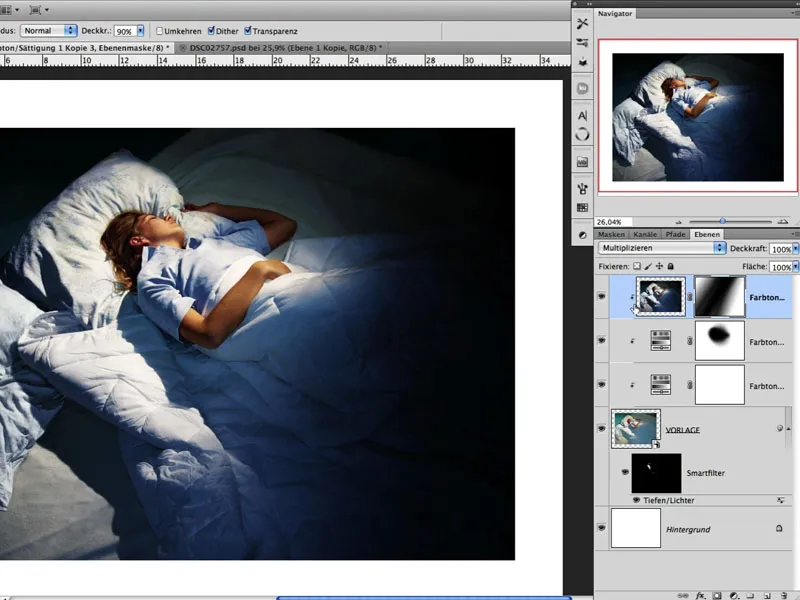Click the delete layer trash icon
The image size is (800, 600).
pyautogui.click(x=783, y=594)
